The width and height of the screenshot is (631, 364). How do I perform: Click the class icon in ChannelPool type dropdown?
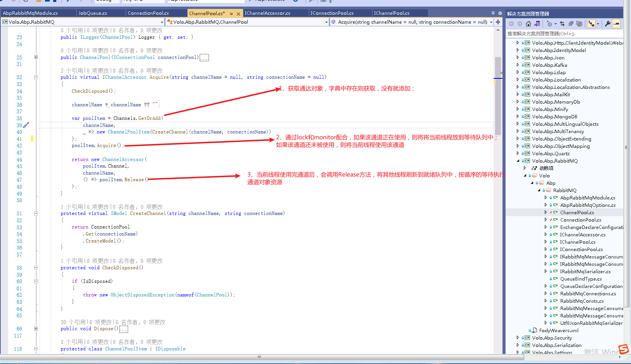[170, 22]
